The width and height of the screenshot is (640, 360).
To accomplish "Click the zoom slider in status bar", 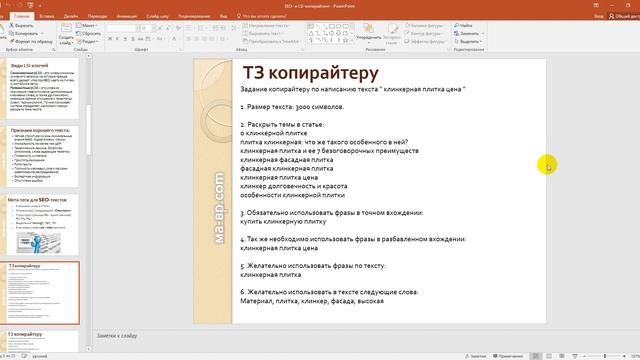I will (x=604, y=356).
